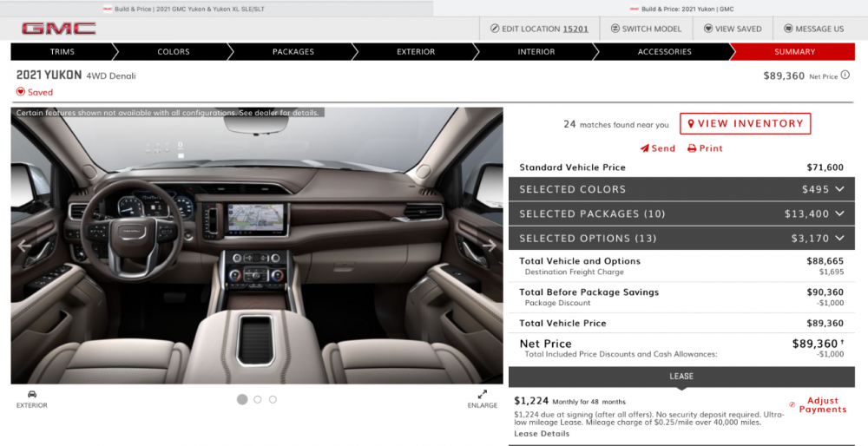This screenshot has width=868, height=446.
Task: Open Lease Details link
Action: pyautogui.click(x=541, y=434)
